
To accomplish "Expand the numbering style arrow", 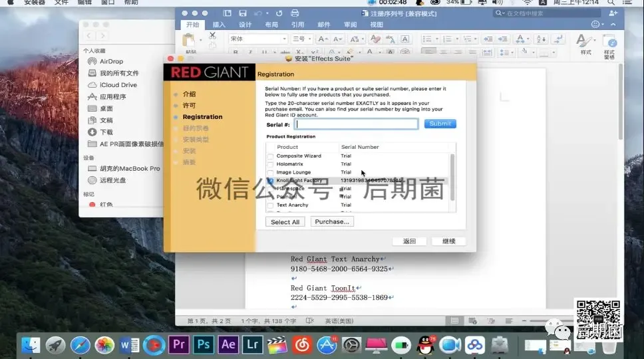I will (457, 39).
